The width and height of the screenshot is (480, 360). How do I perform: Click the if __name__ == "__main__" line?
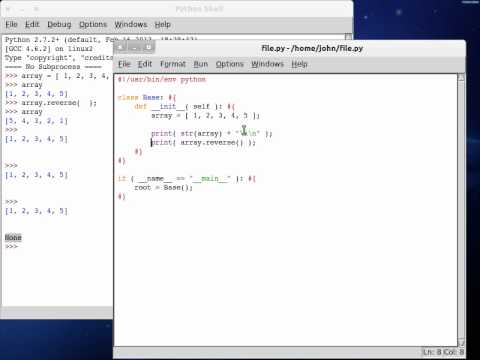coord(187,179)
